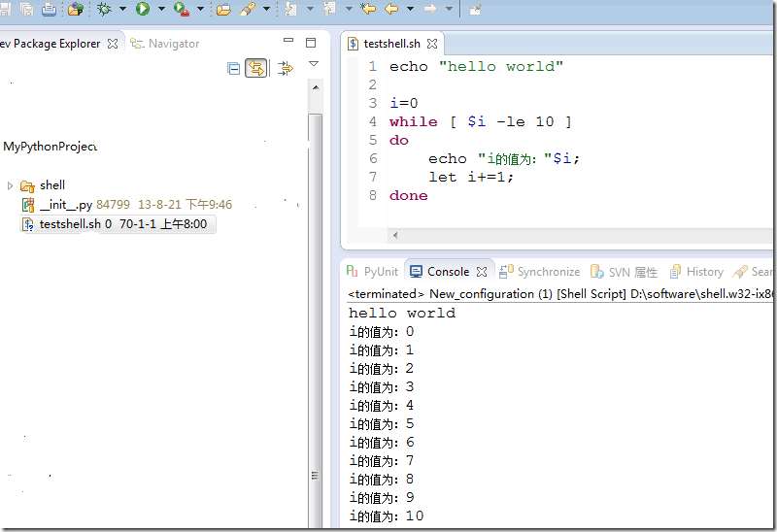Screen dimensions: 777x532
Task: Click the editor horizontal scrollbar left arrow
Action: (x=395, y=235)
